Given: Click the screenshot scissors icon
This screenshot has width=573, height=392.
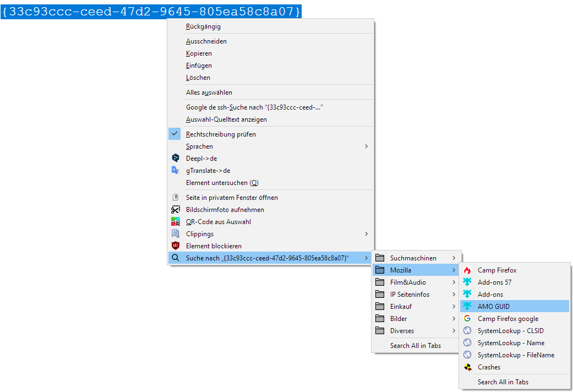Looking at the screenshot, I should tap(176, 209).
